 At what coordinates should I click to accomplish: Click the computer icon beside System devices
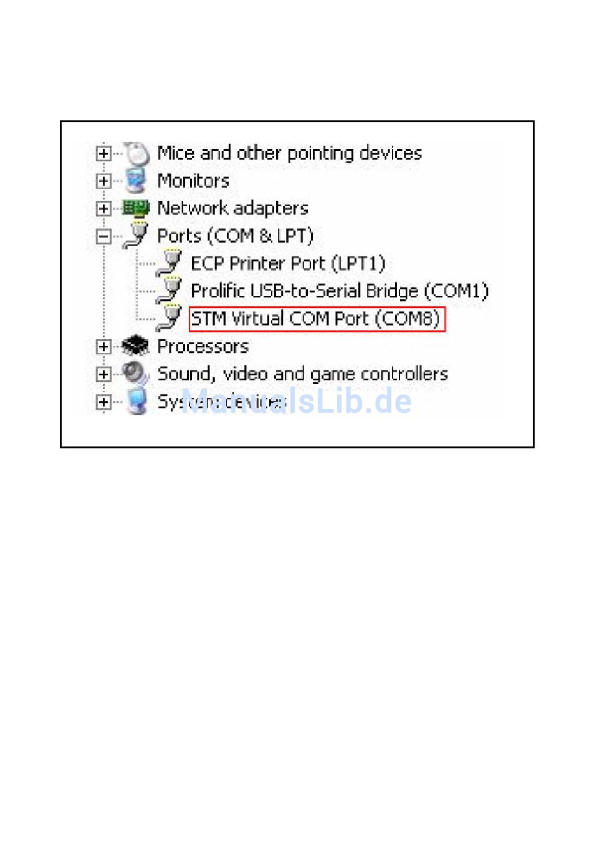[136, 401]
